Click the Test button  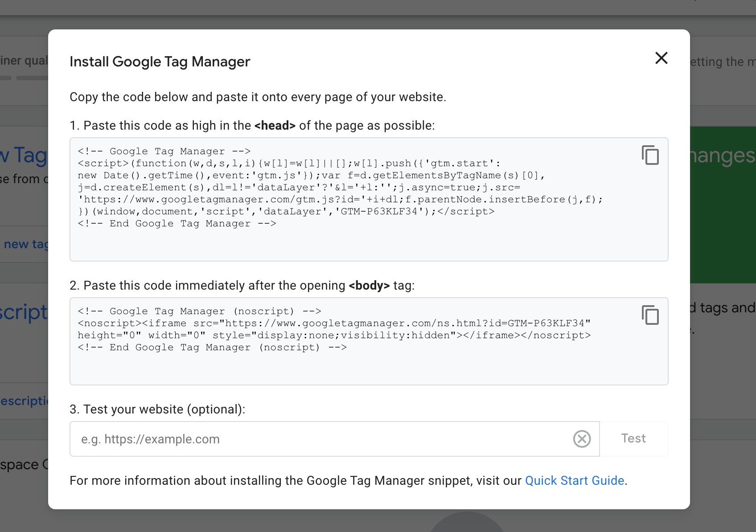pos(633,439)
